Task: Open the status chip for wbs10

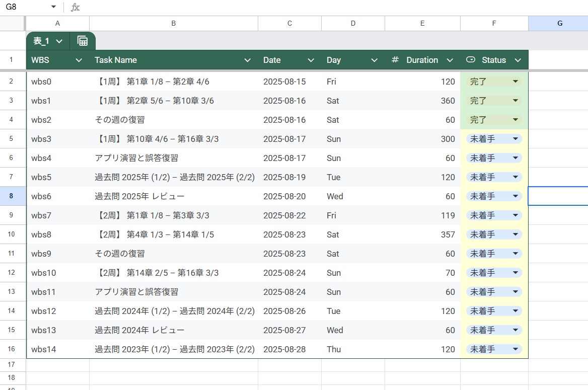Action: click(494, 273)
